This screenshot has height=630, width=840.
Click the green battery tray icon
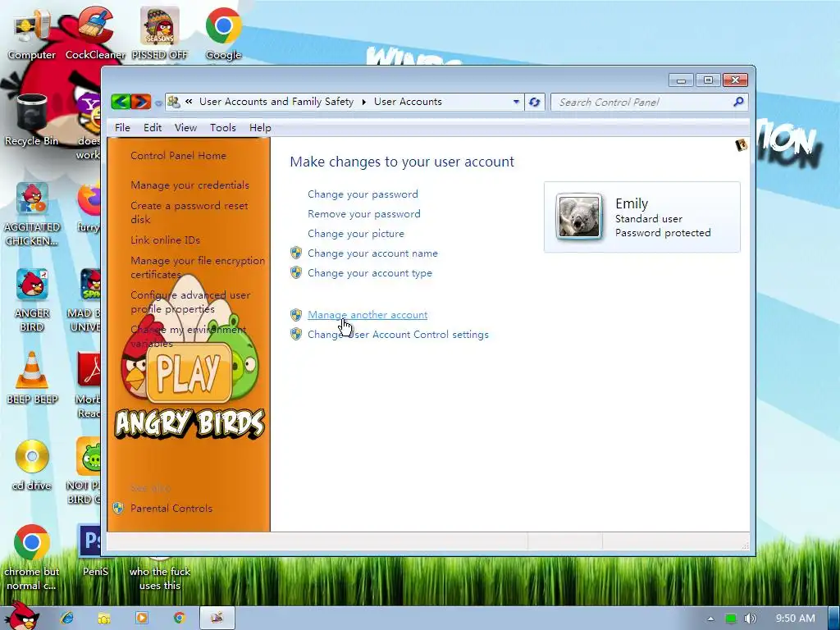click(731, 619)
